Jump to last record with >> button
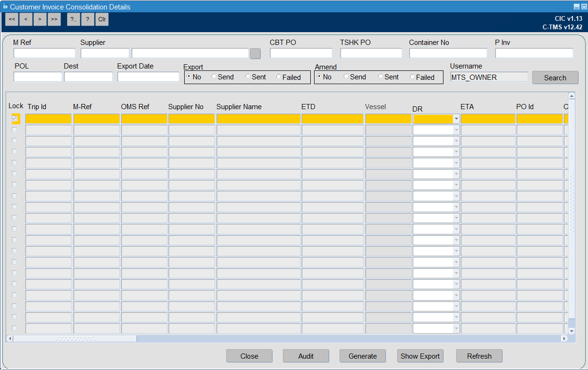 tap(54, 19)
